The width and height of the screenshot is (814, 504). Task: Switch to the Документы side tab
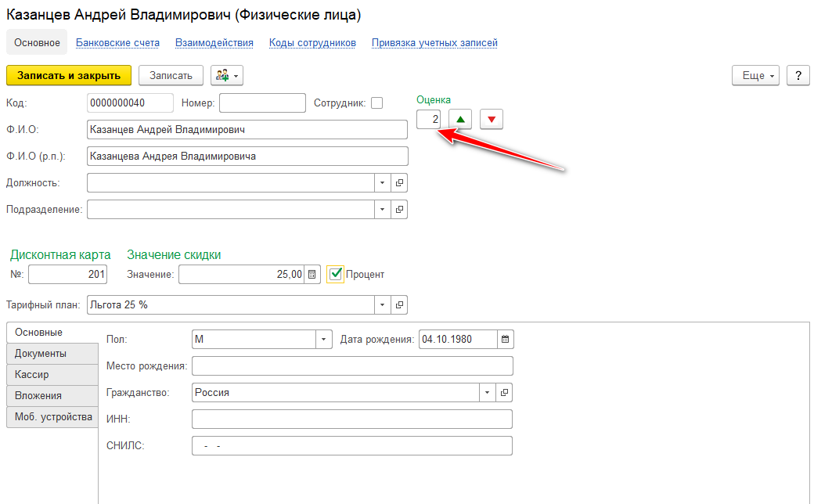pyautogui.click(x=41, y=353)
